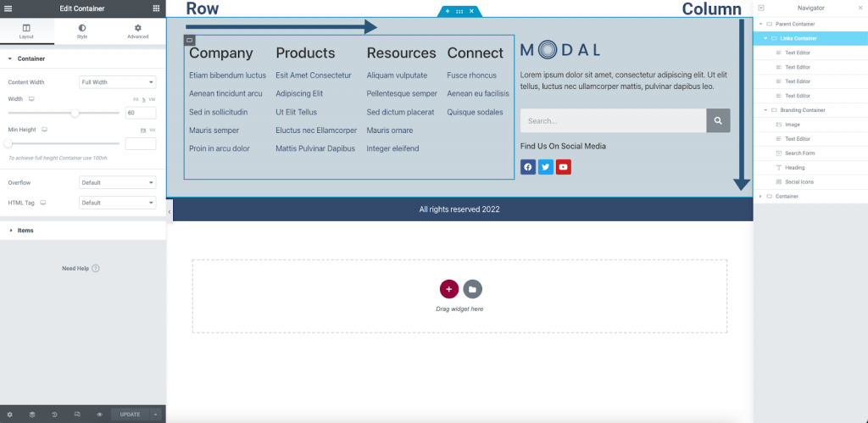Switch to the Style tab
This screenshot has width=868, height=423.
coord(82,31)
